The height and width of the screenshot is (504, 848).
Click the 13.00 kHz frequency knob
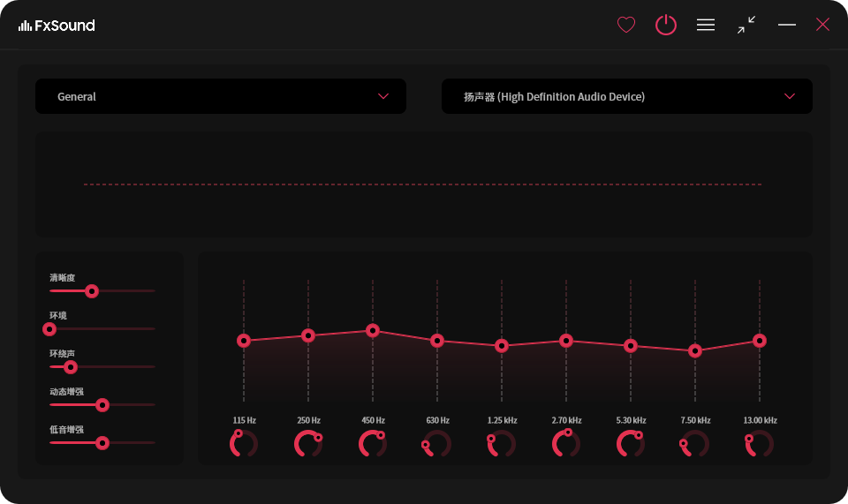pos(760,443)
